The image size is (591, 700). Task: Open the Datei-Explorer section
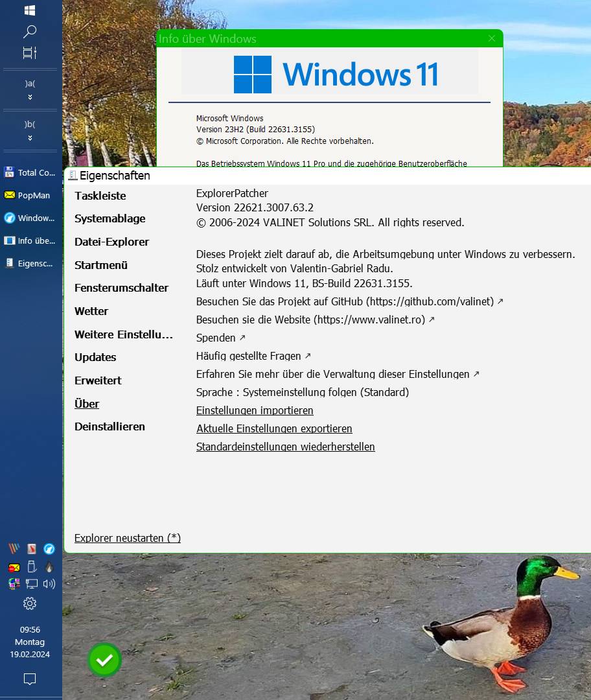tap(111, 242)
